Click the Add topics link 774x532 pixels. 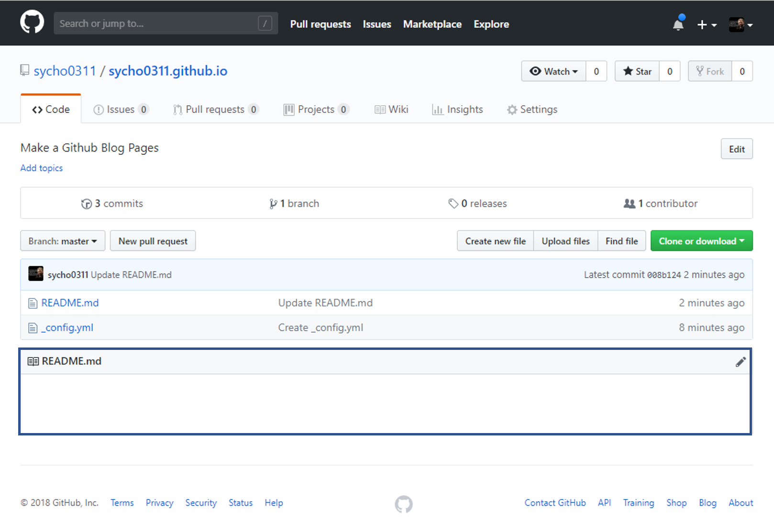[42, 168]
